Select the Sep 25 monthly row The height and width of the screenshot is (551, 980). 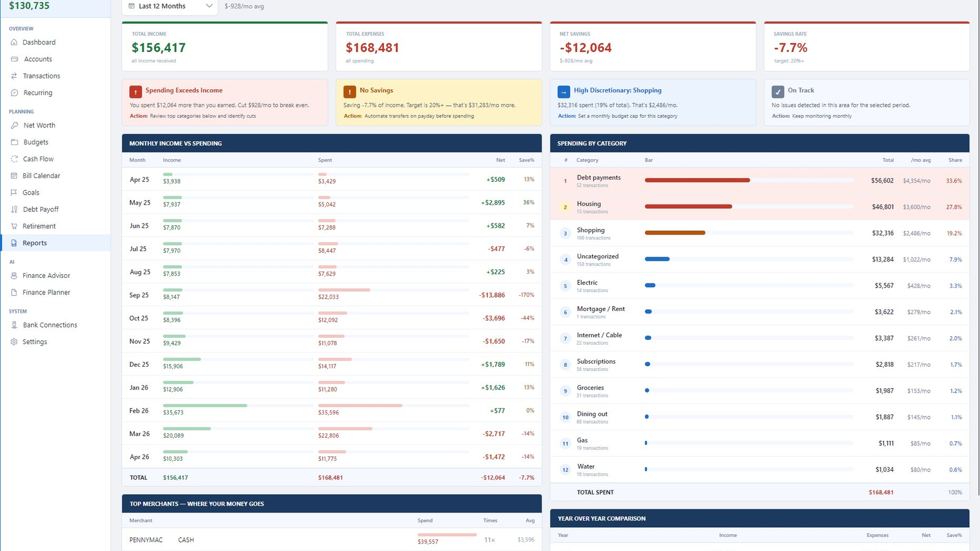pyautogui.click(x=331, y=294)
